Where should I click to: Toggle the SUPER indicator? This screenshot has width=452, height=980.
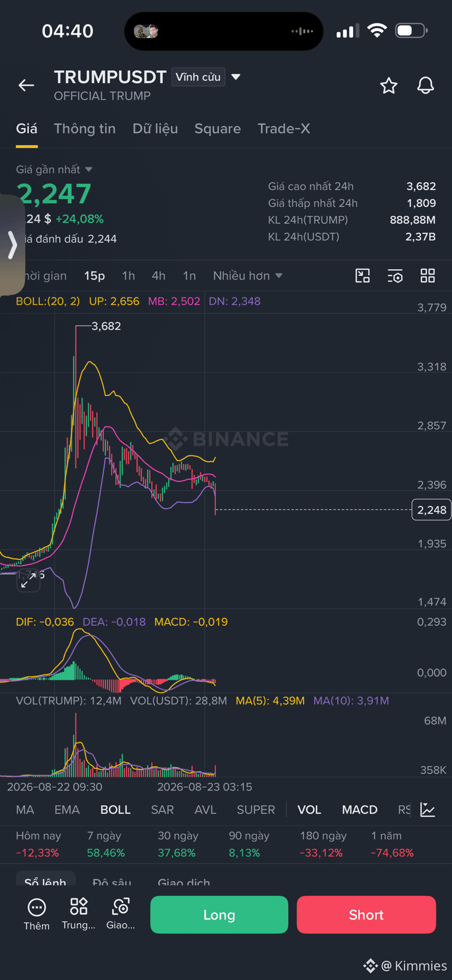click(256, 810)
